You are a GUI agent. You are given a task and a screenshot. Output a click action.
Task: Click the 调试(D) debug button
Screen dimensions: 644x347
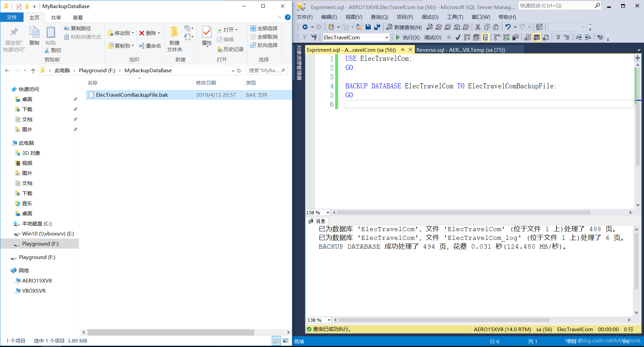(433, 37)
